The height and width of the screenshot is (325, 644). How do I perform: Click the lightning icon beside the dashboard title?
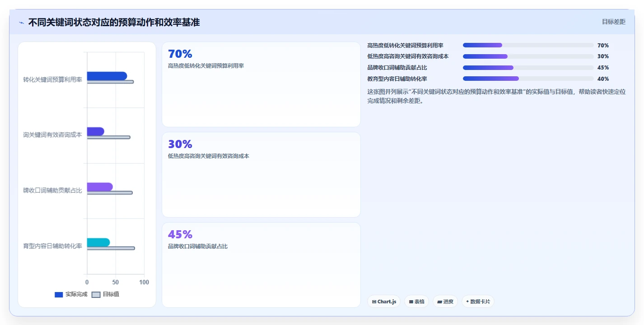pyautogui.click(x=21, y=23)
